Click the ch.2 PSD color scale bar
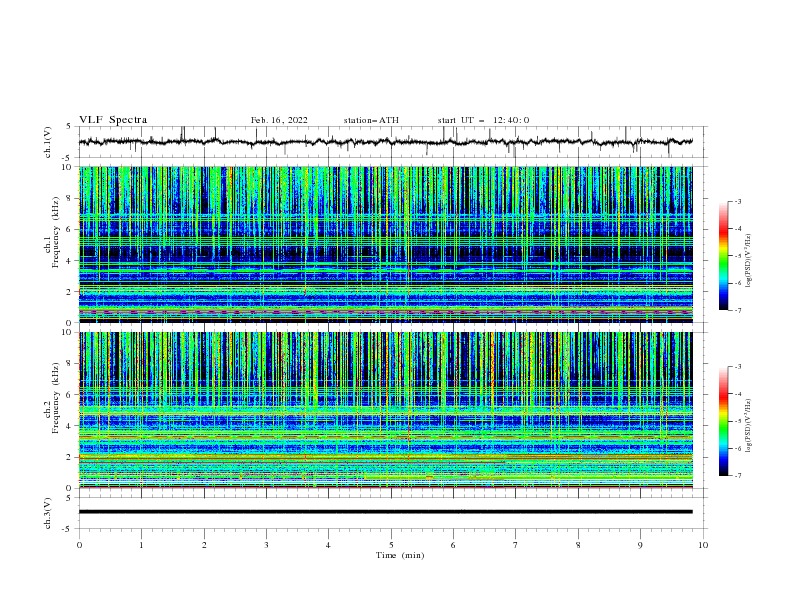 click(x=723, y=421)
